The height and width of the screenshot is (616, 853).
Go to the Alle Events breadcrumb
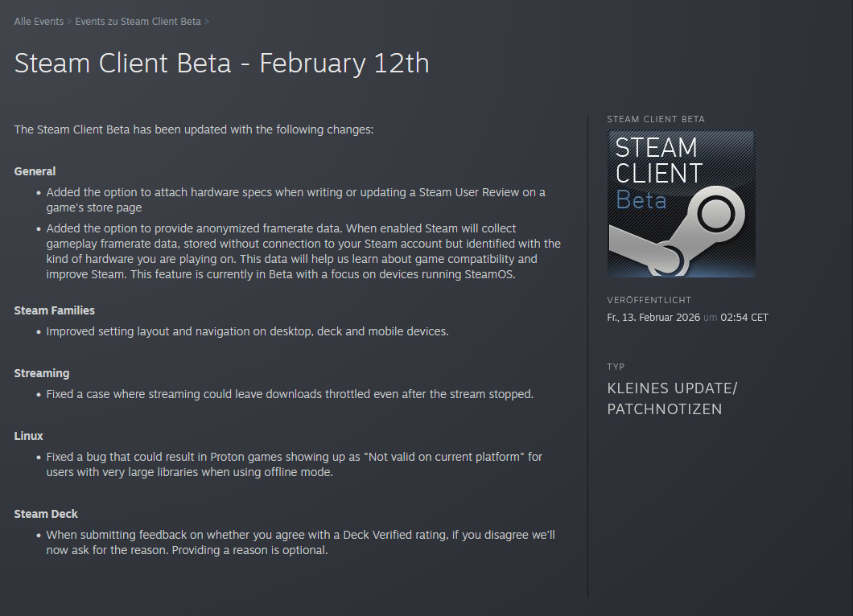pos(39,22)
